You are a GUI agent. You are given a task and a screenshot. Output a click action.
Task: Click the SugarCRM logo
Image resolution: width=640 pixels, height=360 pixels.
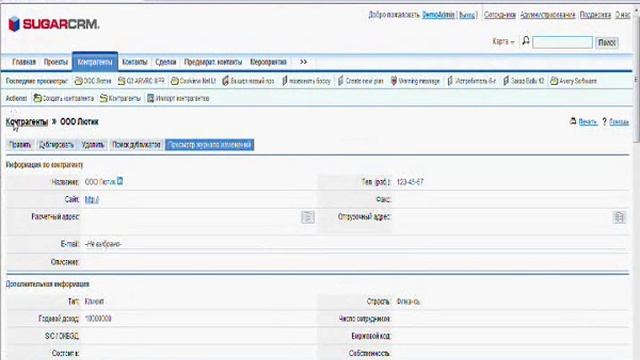(53, 24)
